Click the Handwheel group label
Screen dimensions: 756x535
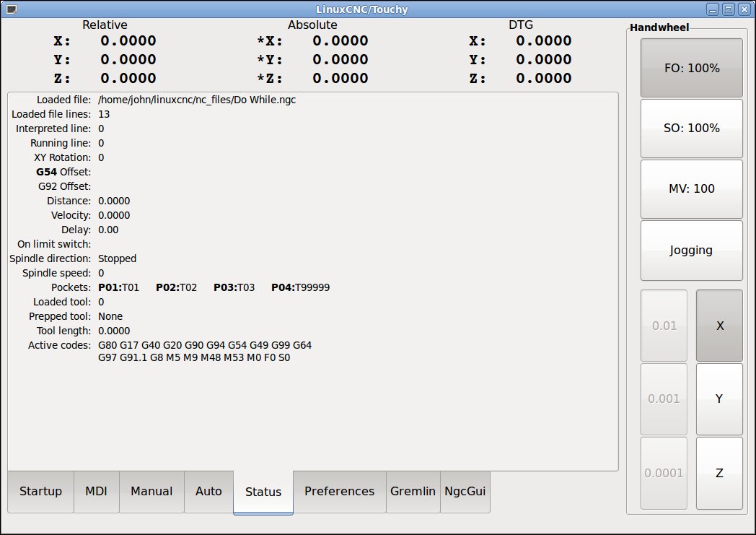(x=659, y=27)
